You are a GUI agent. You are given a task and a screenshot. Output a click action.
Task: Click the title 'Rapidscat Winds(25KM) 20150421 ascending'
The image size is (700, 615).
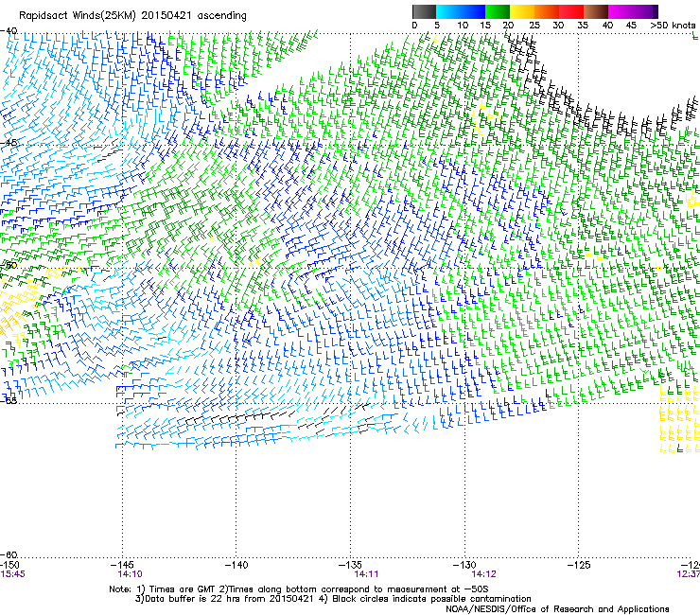(132, 16)
